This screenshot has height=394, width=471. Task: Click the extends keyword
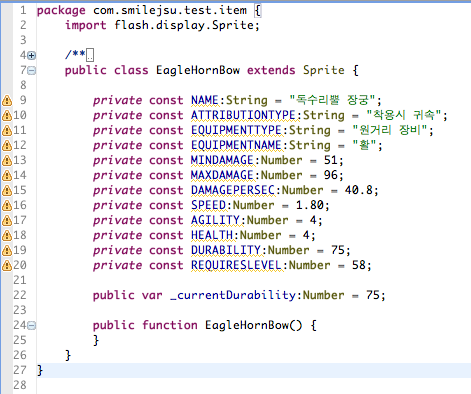271,70
